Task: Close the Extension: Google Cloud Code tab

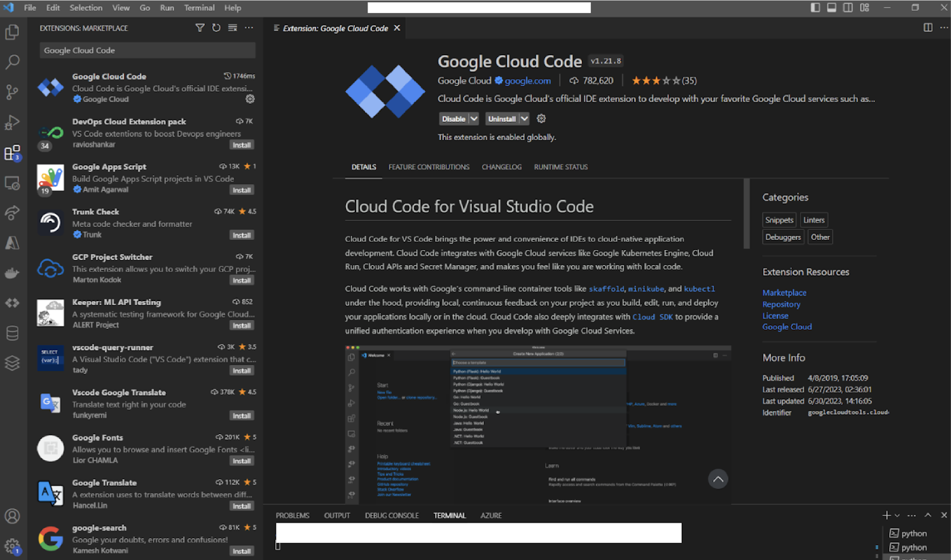Action: [x=397, y=28]
